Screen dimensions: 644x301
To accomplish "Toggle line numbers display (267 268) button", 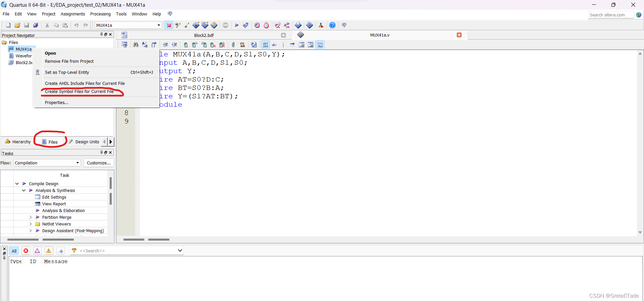I will [265, 45].
